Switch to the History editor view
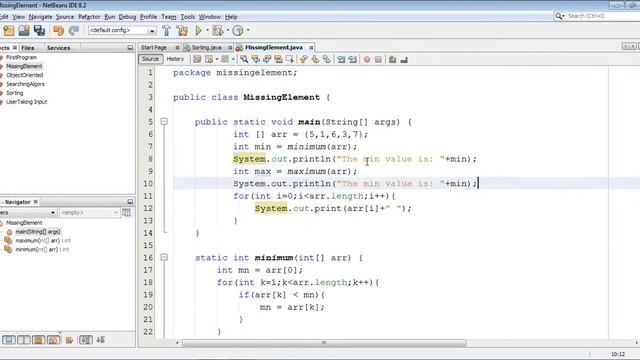 pos(175,59)
